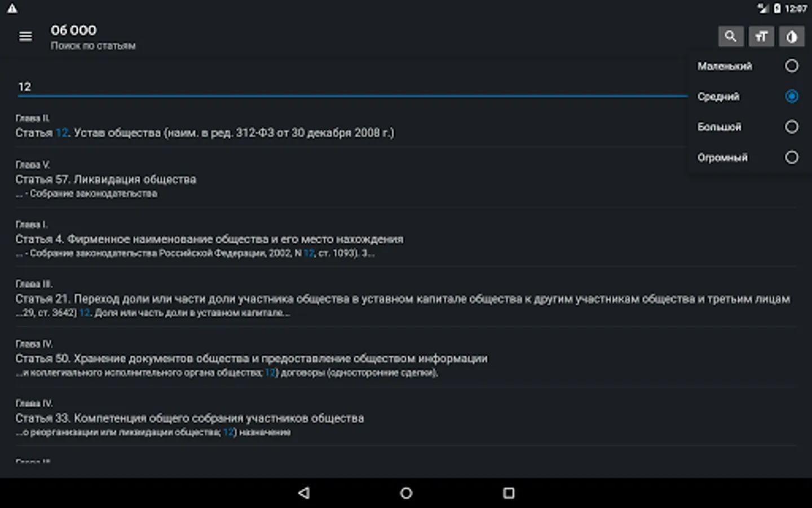This screenshot has height=508, width=812.
Task: Tap the ОБ ООО app title
Action: tap(73, 30)
